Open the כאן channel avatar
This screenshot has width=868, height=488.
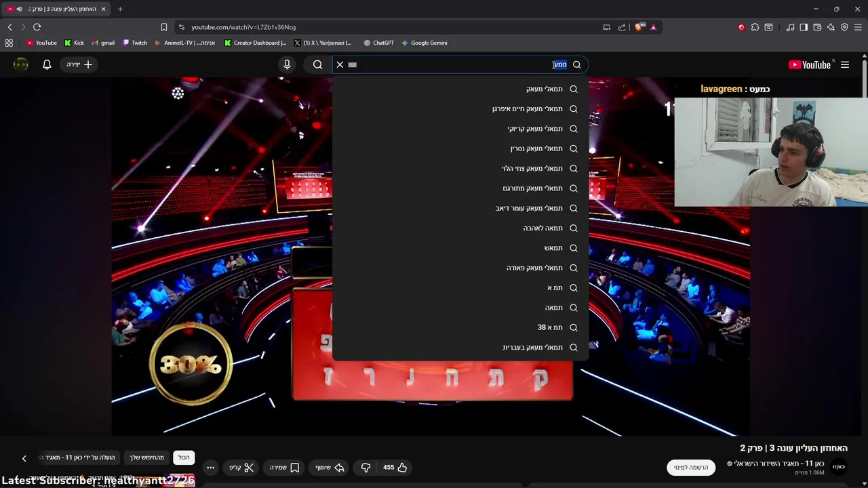(839, 467)
